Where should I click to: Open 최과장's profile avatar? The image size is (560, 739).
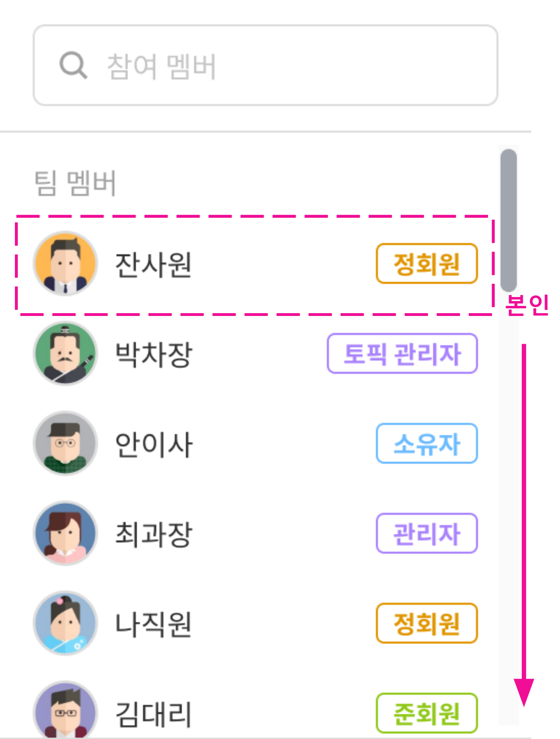pyautogui.click(x=66, y=533)
